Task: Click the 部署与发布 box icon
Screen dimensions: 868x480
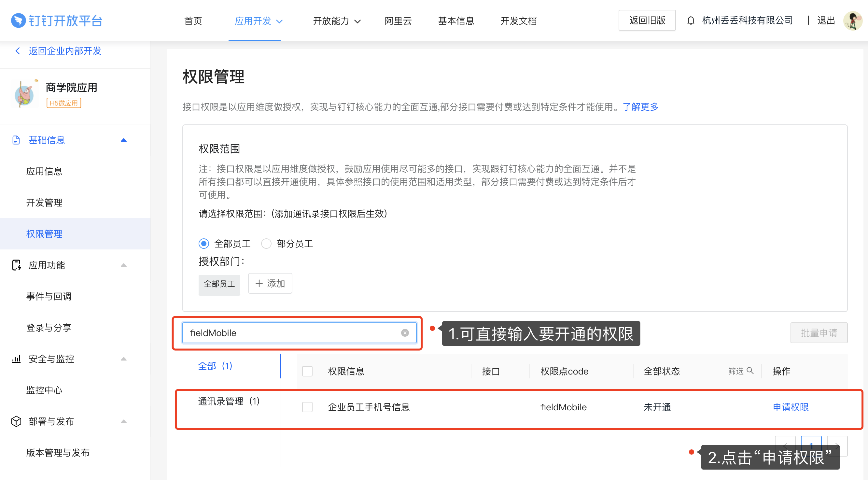Action: [16, 421]
